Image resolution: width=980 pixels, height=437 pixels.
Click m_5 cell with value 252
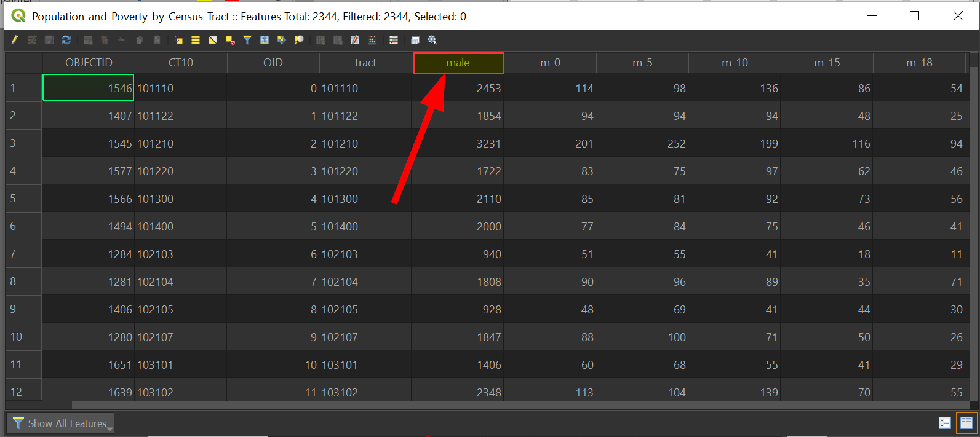642,143
